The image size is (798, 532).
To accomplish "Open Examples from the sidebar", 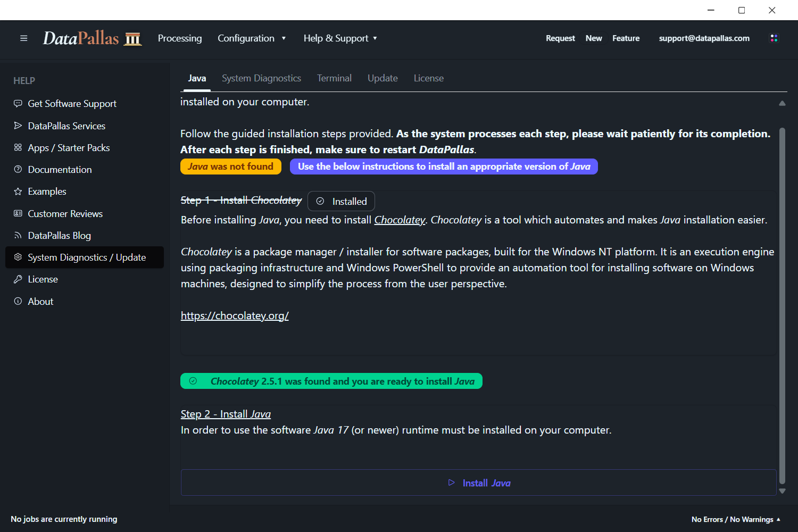I will [85, 191].
